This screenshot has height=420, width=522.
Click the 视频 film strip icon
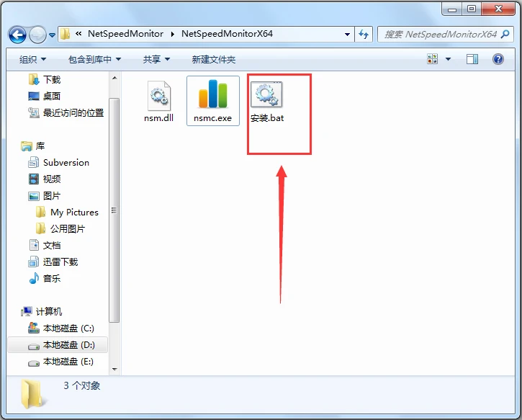34,179
